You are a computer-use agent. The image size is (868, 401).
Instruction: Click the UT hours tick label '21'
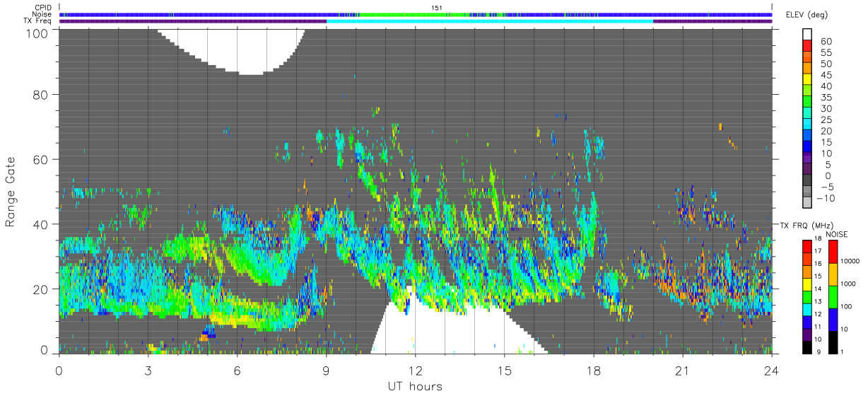click(x=683, y=371)
